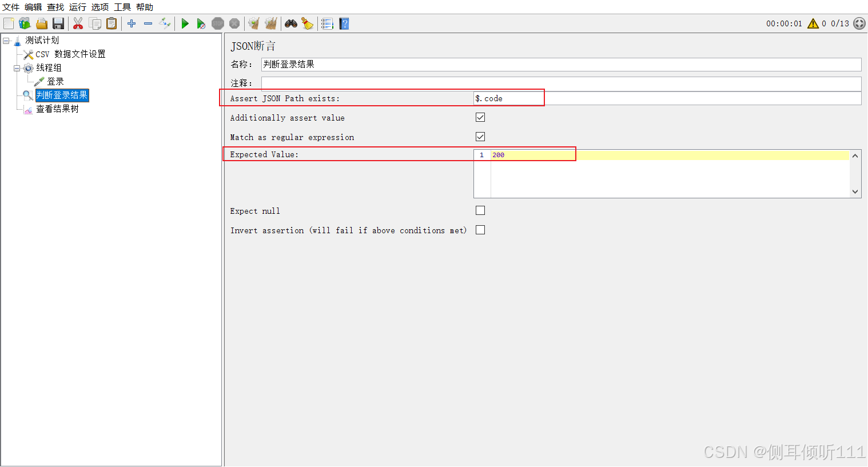868x467 pixels.
Task: Clear all results with double broom
Action: (270, 23)
